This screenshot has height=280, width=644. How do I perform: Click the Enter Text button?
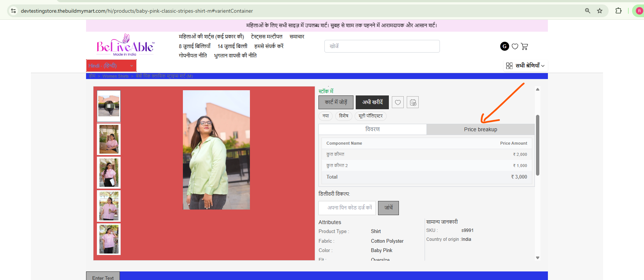[103, 276]
